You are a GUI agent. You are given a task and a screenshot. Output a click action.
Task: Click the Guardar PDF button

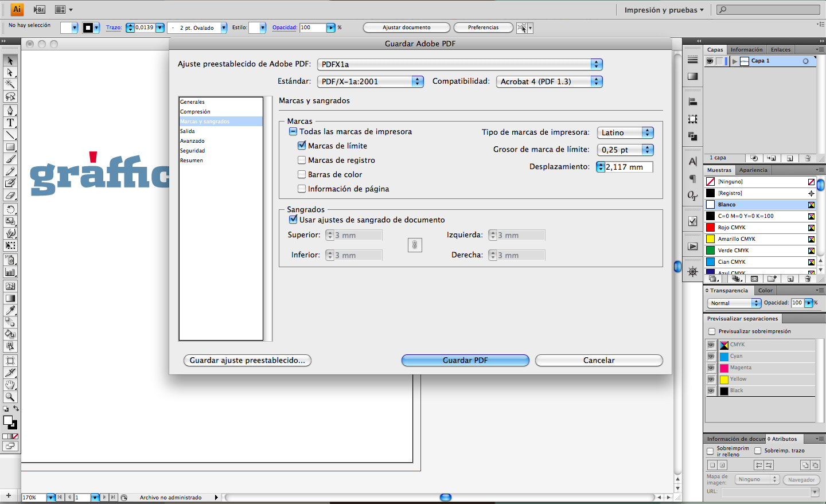coord(465,360)
